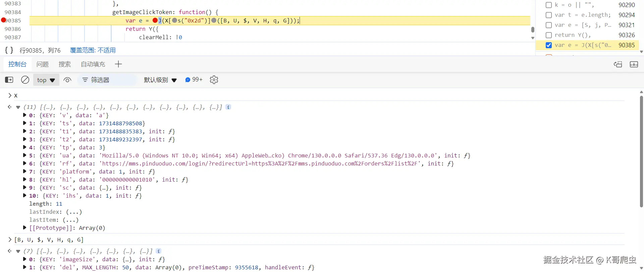
Task: Click 'getImageClickToken' in the code
Action: coord(142,12)
